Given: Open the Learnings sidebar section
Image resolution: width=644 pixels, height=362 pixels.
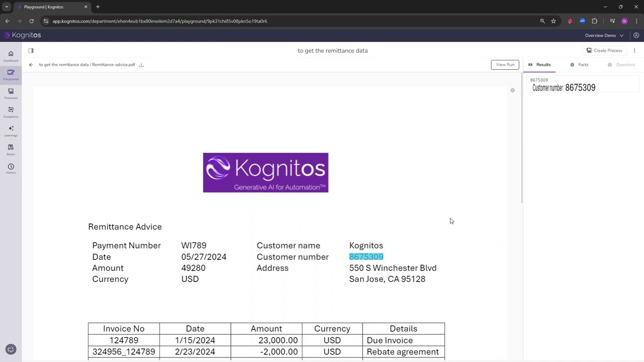Looking at the screenshot, I should point(11,131).
